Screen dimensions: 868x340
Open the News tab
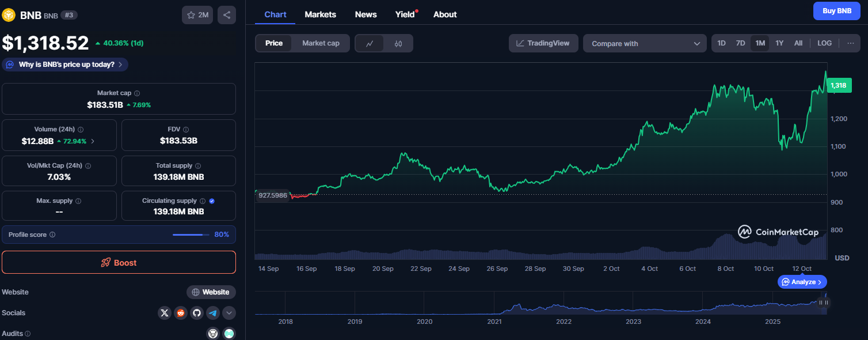click(x=366, y=14)
